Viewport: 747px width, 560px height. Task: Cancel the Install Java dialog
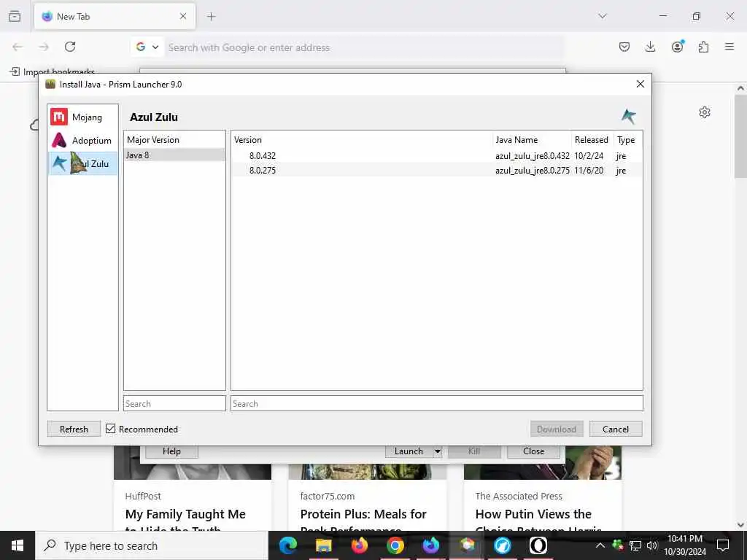click(616, 429)
